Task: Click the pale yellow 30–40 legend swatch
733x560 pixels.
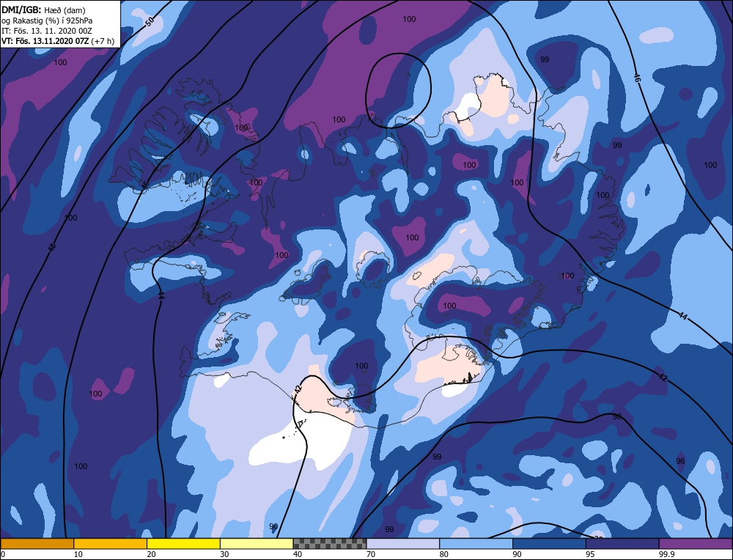Action: [x=257, y=544]
